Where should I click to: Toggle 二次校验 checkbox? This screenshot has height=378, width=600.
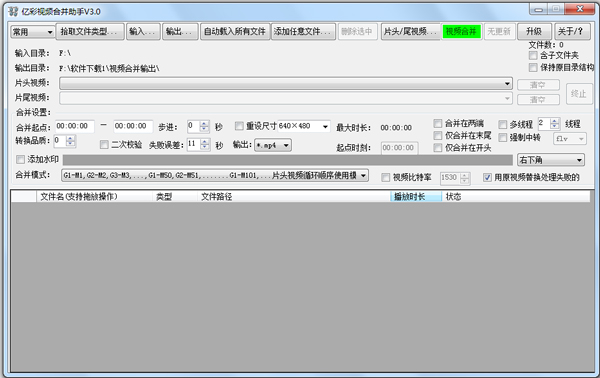[104, 145]
